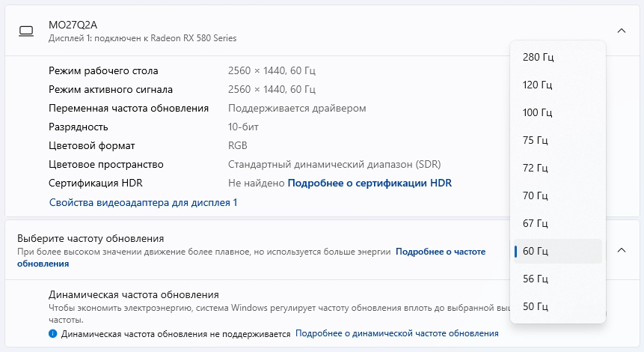This screenshot has height=352, width=644.
Task: Click the blue info icon for dynamic refresh
Action: (53, 333)
